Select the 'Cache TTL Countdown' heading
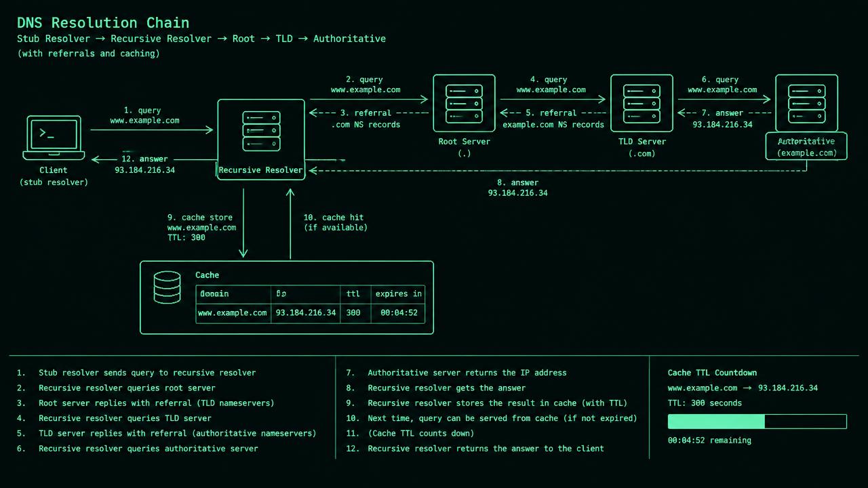 click(x=712, y=373)
